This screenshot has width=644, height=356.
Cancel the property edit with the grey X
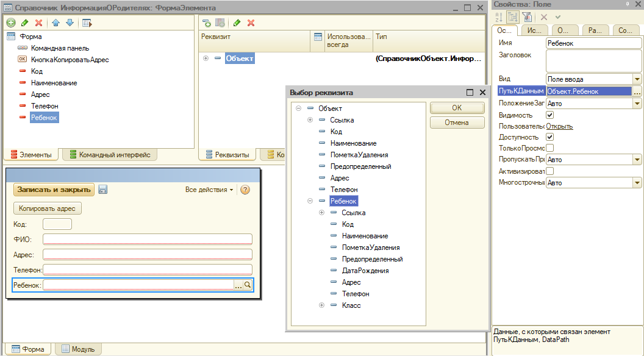tap(544, 17)
